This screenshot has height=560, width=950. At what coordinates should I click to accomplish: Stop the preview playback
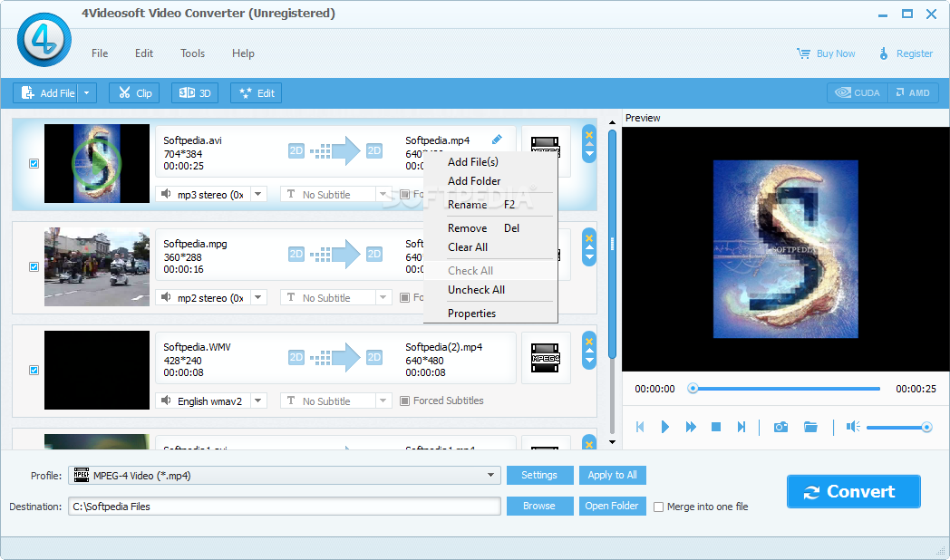716,427
